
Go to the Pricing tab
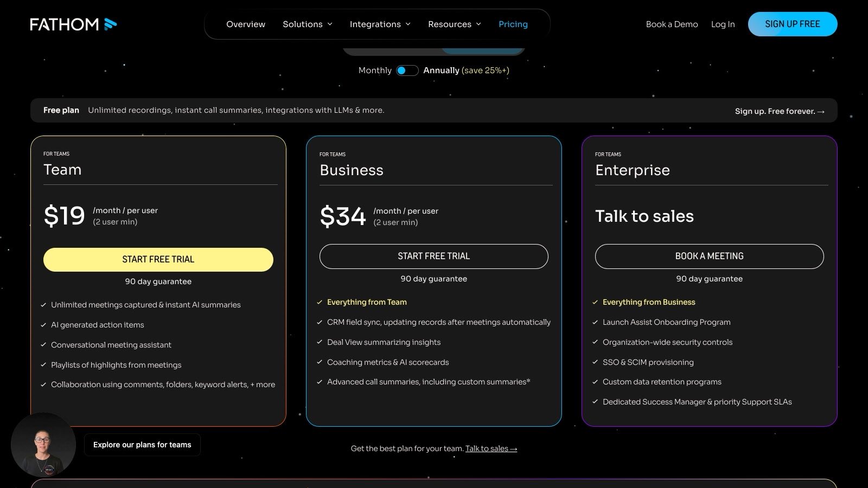click(513, 24)
